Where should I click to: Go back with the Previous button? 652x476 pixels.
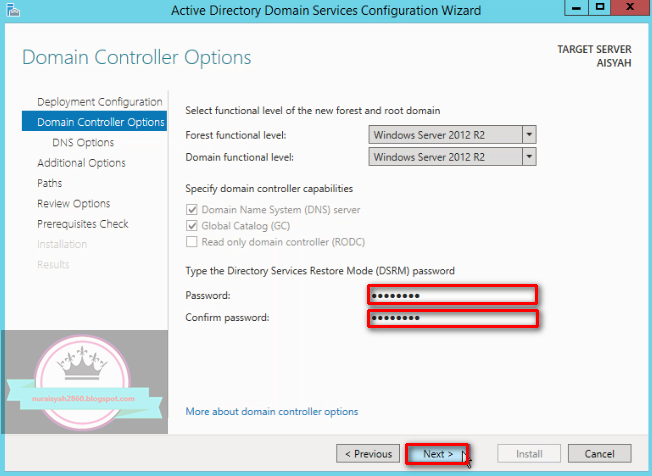(x=368, y=454)
